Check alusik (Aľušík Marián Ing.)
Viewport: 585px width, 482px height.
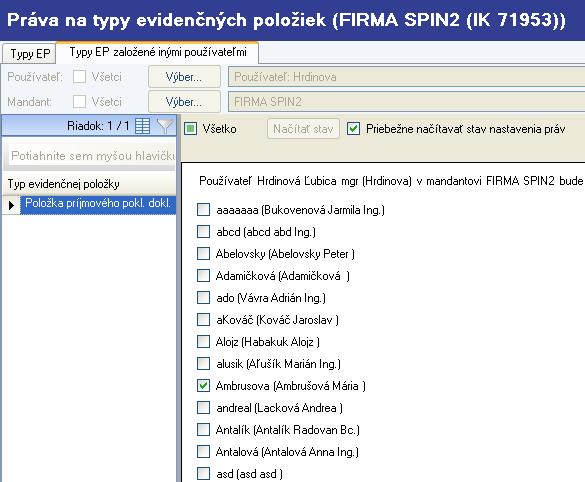203,364
